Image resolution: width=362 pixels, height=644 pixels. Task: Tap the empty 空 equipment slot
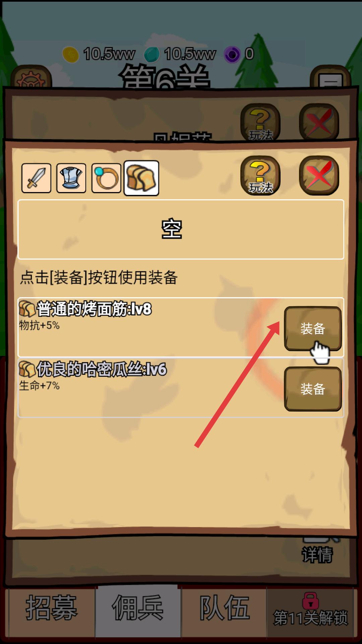(x=181, y=229)
